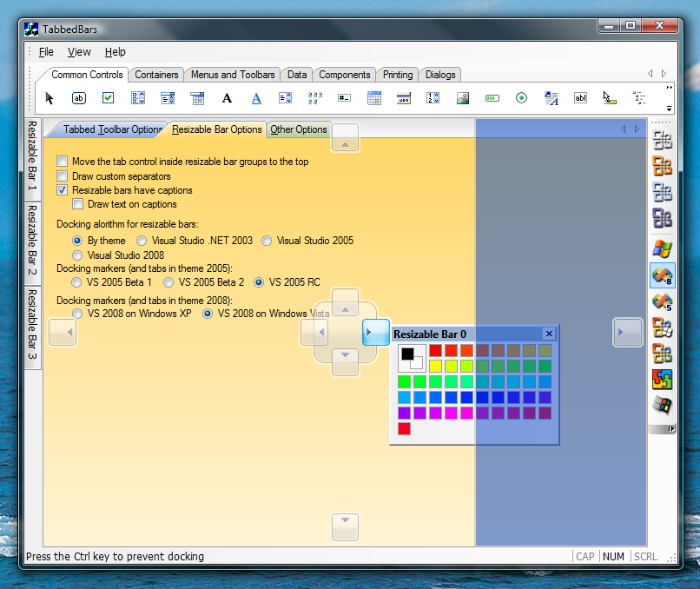The height and width of the screenshot is (589, 700).
Task: Pick the ListBox control icon
Action: pyautogui.click(x=285, y=98)
